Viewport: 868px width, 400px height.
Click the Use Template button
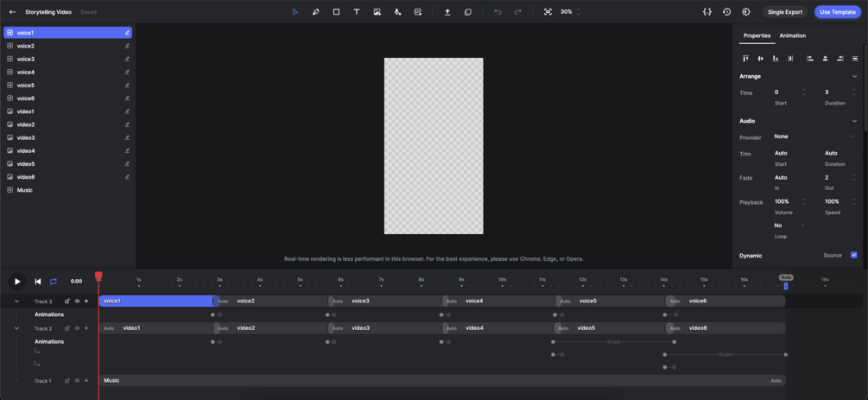(x=838, y=11)
